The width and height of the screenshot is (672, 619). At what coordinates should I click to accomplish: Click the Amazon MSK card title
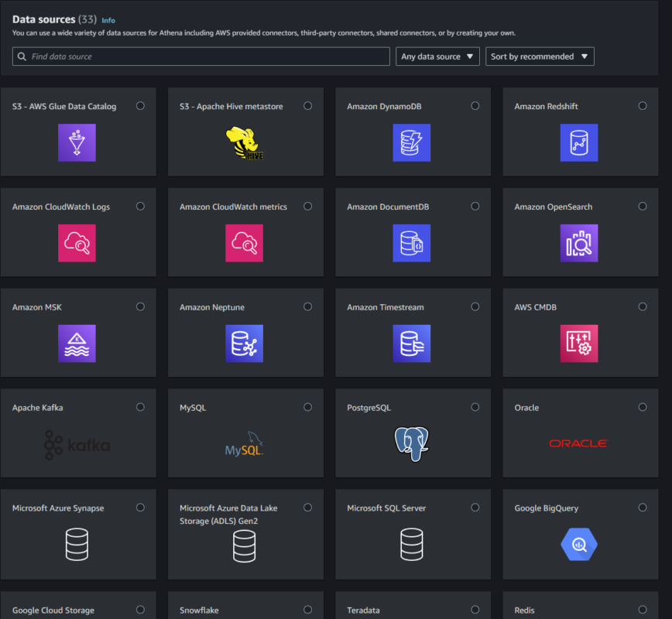tap(37, 307)
